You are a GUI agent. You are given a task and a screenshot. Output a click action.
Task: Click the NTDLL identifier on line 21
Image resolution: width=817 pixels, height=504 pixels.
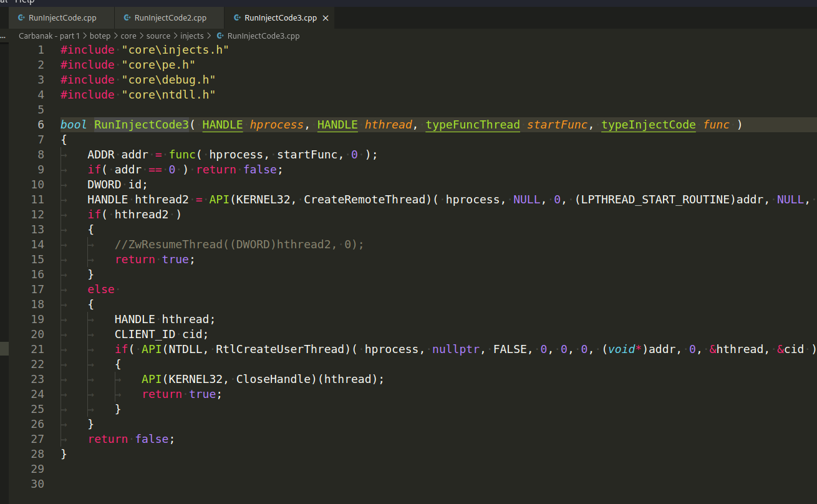pyautogui.click(x=185, y=349)
